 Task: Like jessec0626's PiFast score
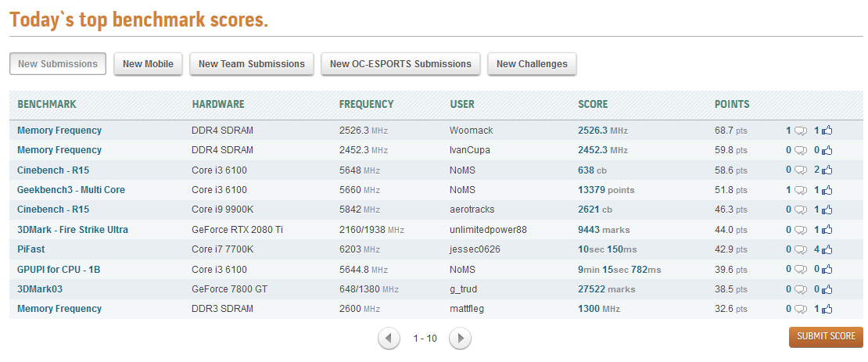827,249
